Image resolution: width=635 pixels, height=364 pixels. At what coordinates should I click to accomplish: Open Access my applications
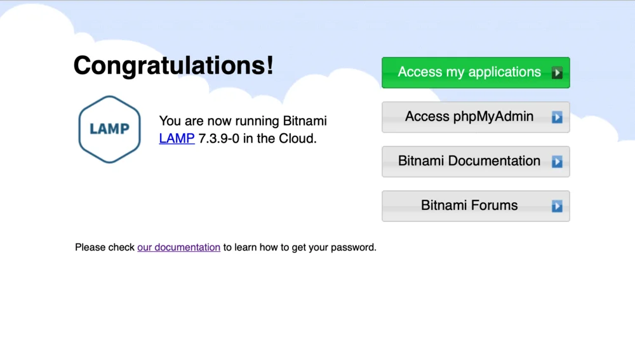pos(469,72)
